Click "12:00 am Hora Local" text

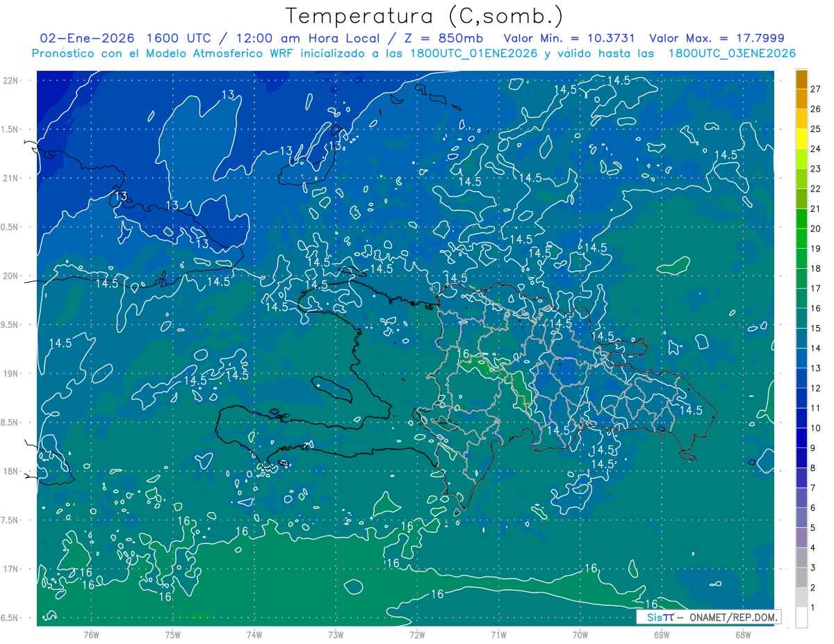click(x=308, y=38)
